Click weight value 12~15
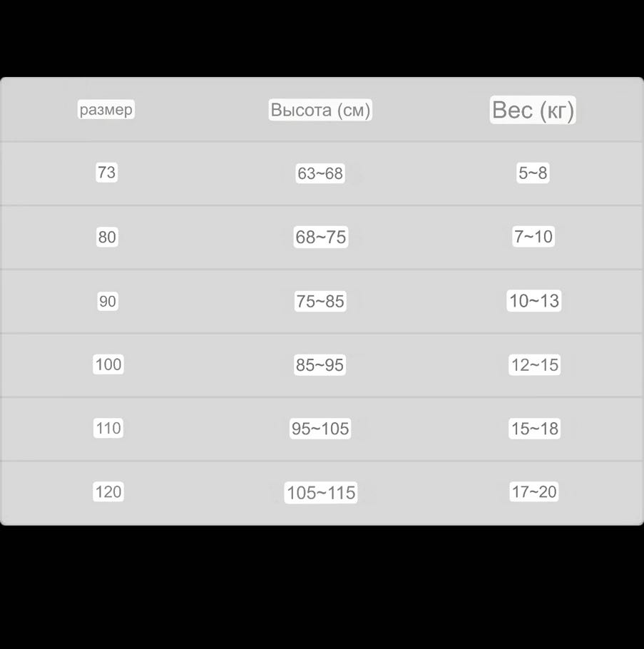 pyautogui.click(x=535, y=364)
